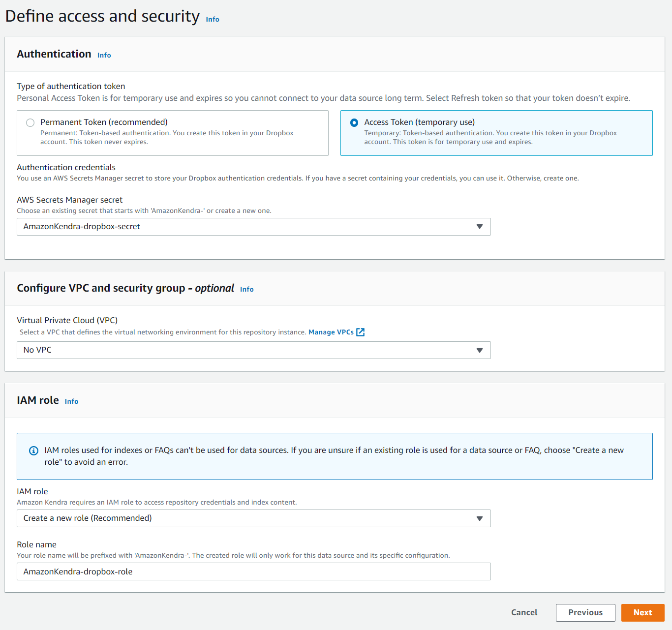
Task: Open Info link beside Configure VPC heading
Action: [x=247, y=290]
